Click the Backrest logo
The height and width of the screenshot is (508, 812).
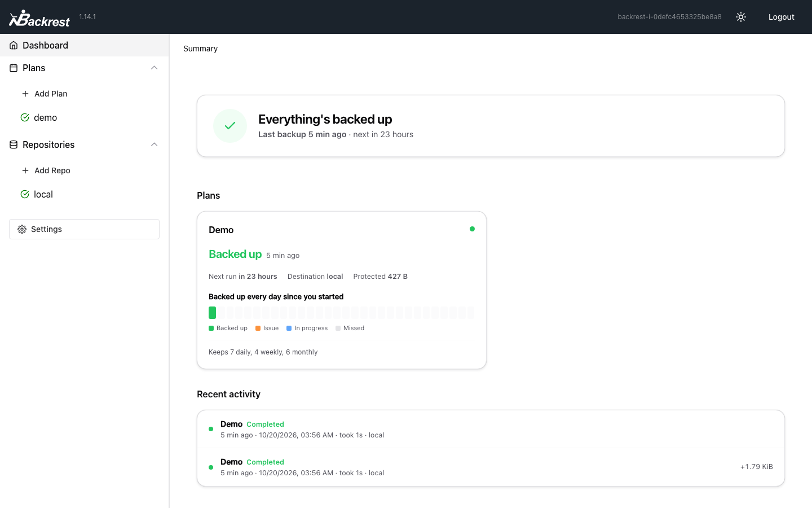tap(39, 18)
